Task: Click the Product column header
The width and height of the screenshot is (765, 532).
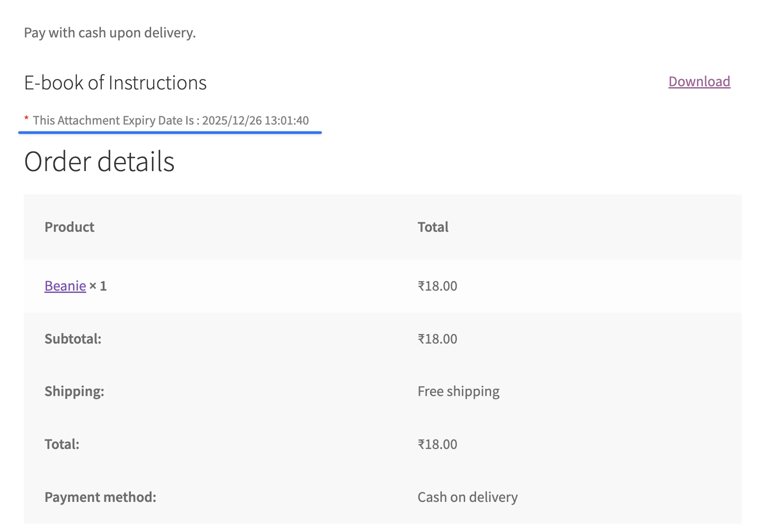Action: click(x=69, y=227)
